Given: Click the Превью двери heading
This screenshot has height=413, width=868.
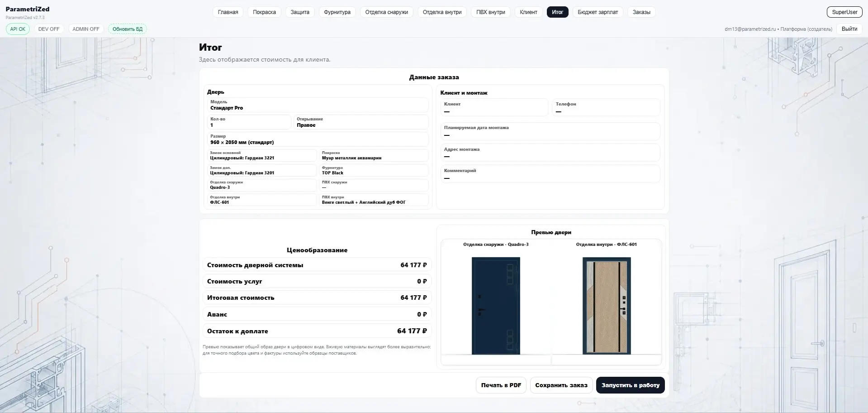Looking at the screenshot, I should click(x=551, y=232).
